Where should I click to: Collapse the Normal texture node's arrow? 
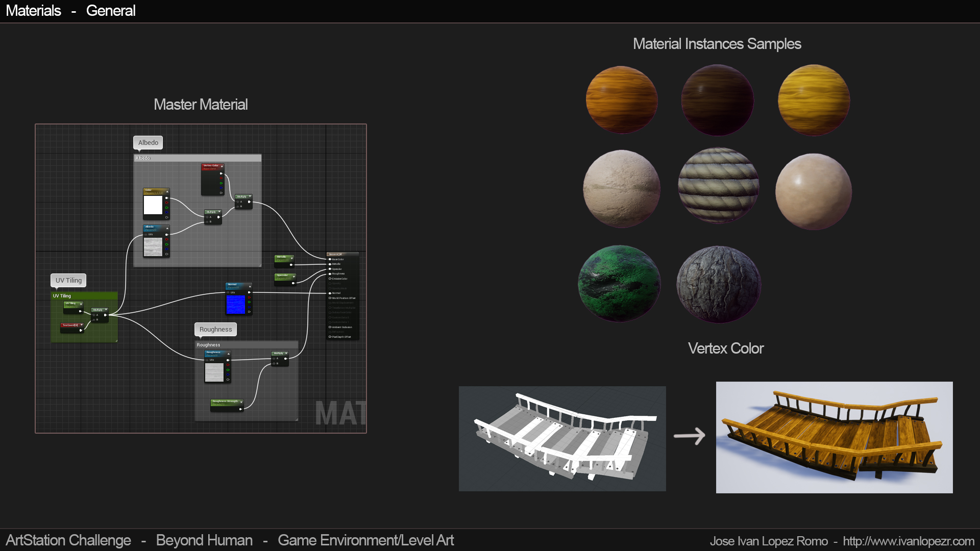[x=250, y=286]
